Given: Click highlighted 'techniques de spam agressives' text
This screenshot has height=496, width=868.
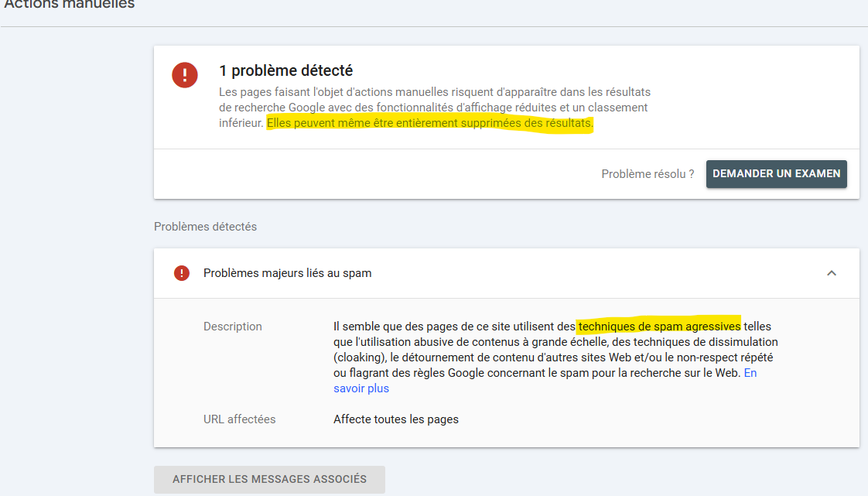Looking at the screenshot, I should point(659,327).
